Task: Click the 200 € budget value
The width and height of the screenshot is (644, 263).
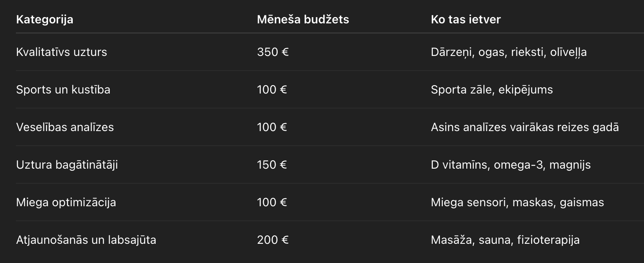Action: coord(273,240)
